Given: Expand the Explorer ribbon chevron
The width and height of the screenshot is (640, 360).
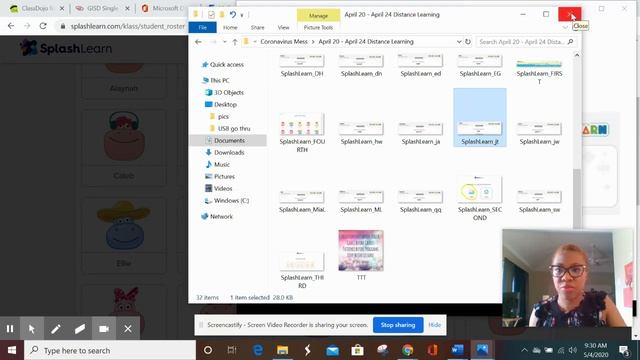Looking at the screenshot, I should [x=565, y=27].
